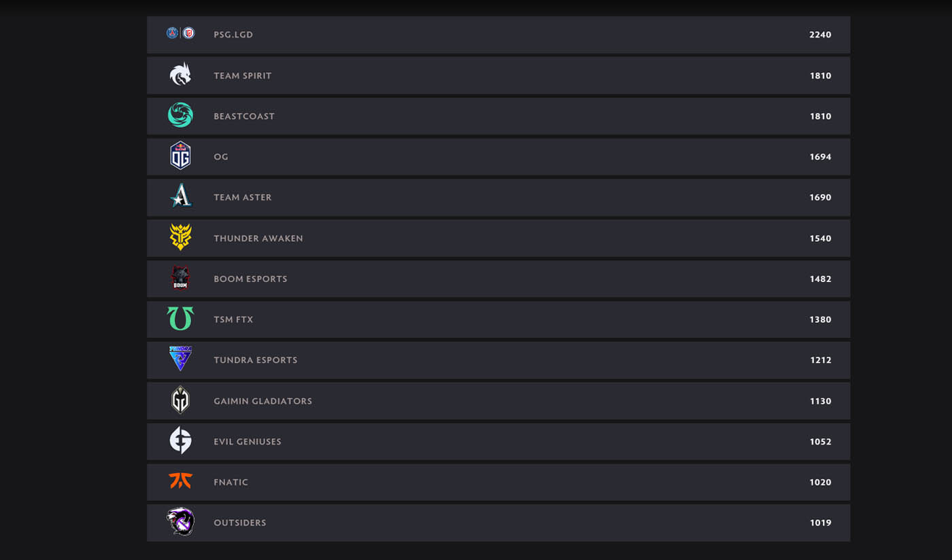The height and width of the screenshot is (560, 952).
Task: Open the PSG.LGD team name link
Action: (233, 35)
